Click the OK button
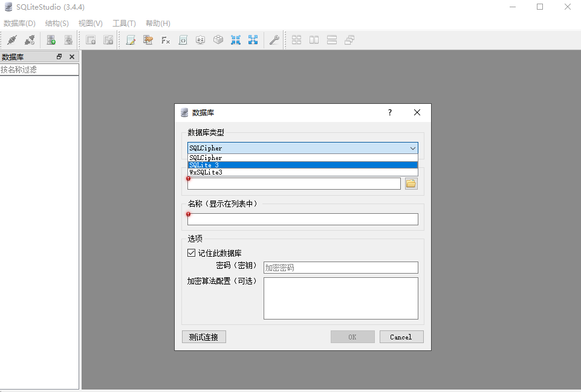 (x=352, y=337)
